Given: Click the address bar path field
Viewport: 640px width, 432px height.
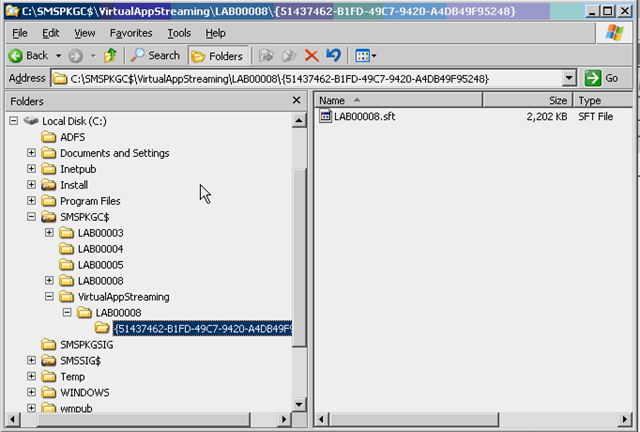Looking at the screenshot, I should click(306, 78).
